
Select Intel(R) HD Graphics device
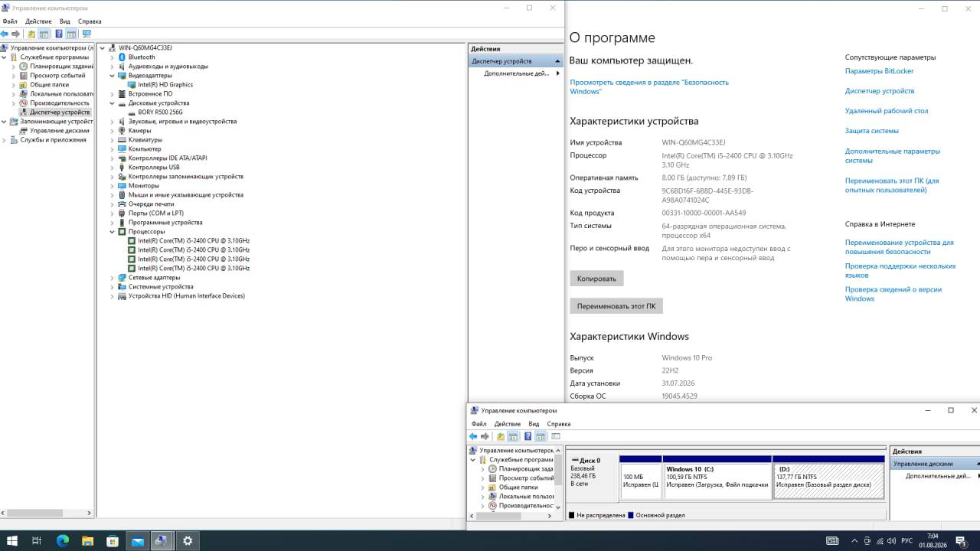pyautogui.click(x=165, y=85)
